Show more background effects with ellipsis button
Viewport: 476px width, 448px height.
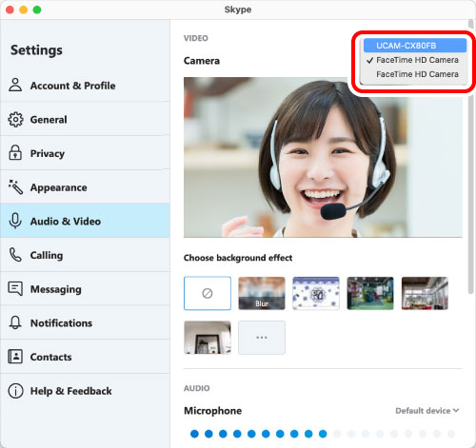[x=262, y=338]
